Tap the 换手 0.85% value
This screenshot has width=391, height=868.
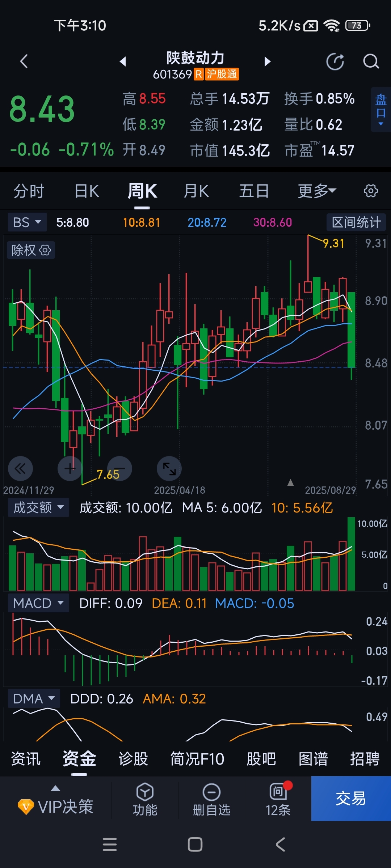[319, 99]
